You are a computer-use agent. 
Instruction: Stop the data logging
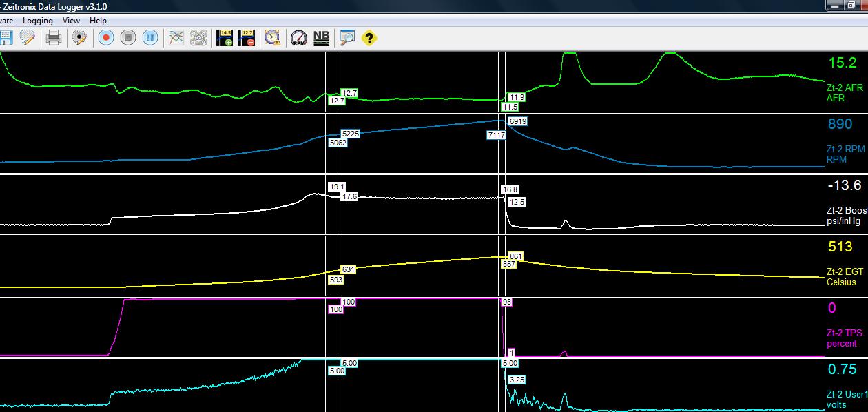coord(127,38)
